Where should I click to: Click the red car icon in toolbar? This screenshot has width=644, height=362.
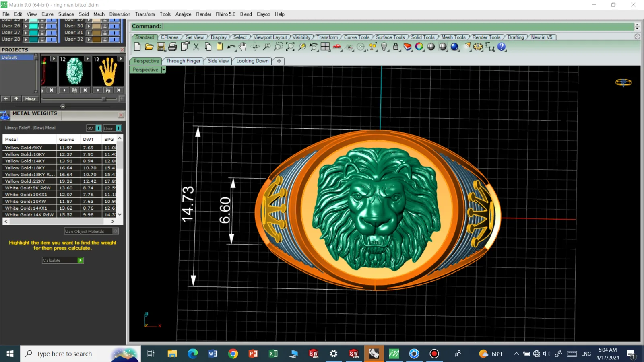pyautogui.click(x=337, y=47)
